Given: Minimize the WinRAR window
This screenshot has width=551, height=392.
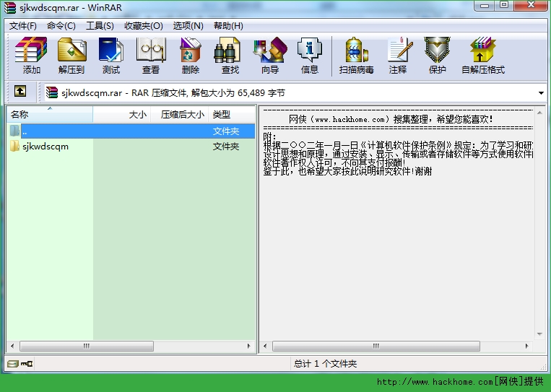Looking at the screenshot, I should [x=485, y=5].
